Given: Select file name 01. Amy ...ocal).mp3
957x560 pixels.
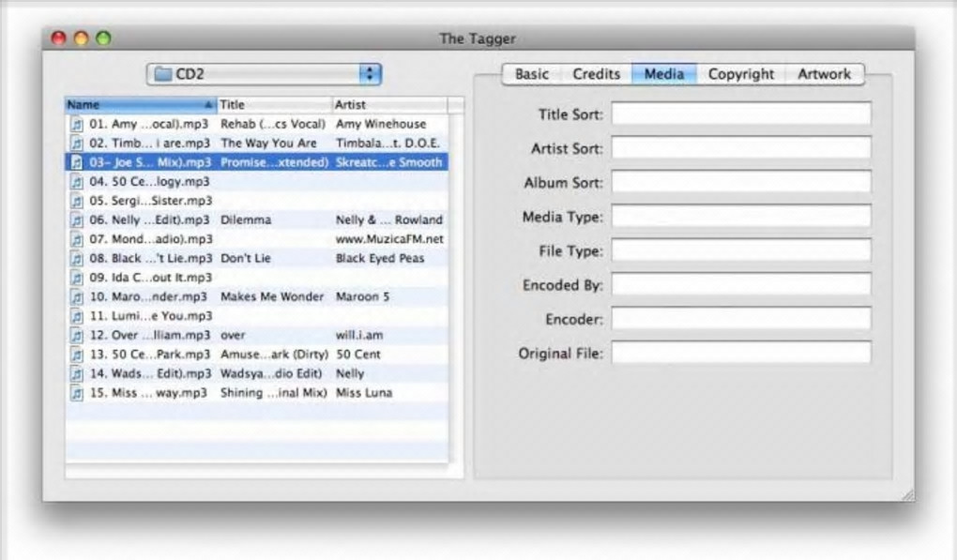Looking at the screenshot, I should pos(149,125).
